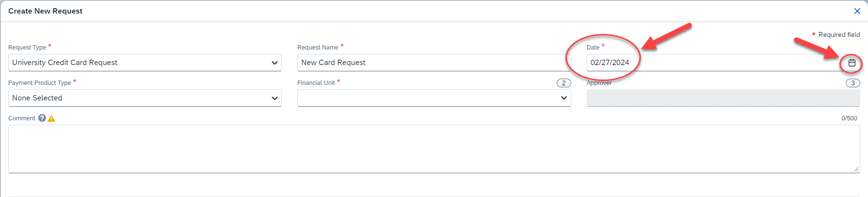Click the Comment field label
Viewport: 868px width, 197px height.
tap(22, 118)
